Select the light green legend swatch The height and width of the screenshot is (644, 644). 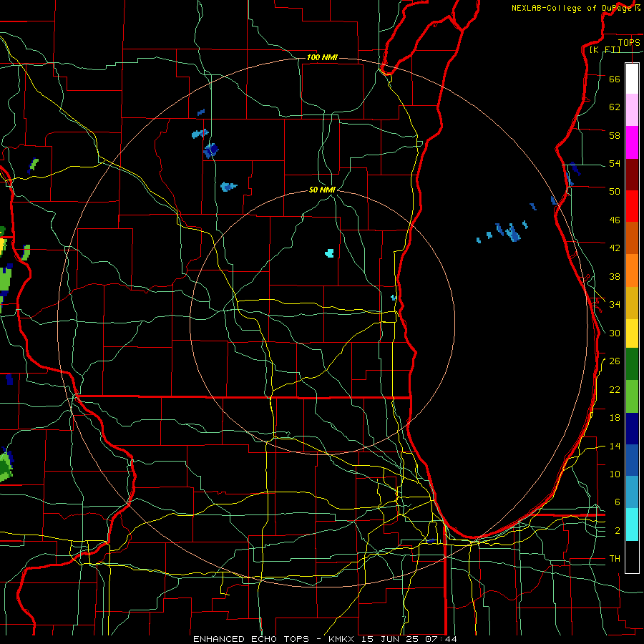[x=632, y=396]
